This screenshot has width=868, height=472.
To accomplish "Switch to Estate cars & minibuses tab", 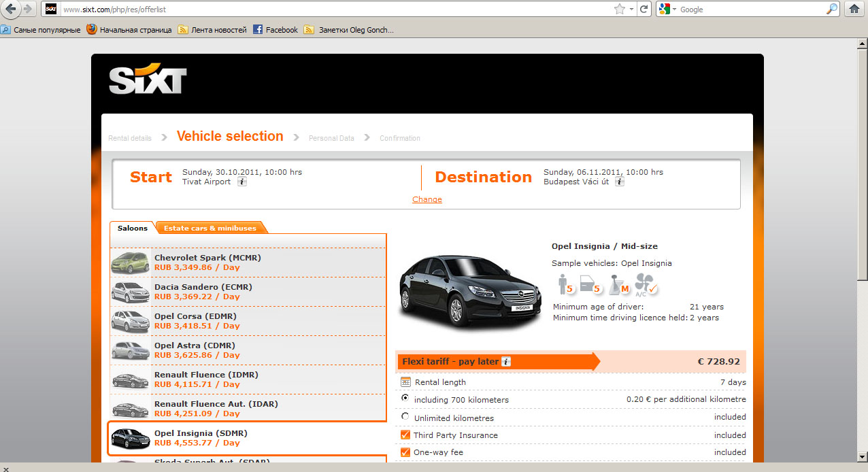I will click(x=210, y=228).
